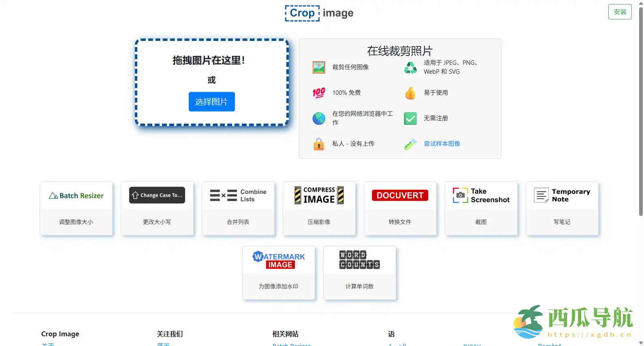The height and width of the screenshot is (346, 644).
Task: Click the 安装 install button
Action: tap(620, 12)
